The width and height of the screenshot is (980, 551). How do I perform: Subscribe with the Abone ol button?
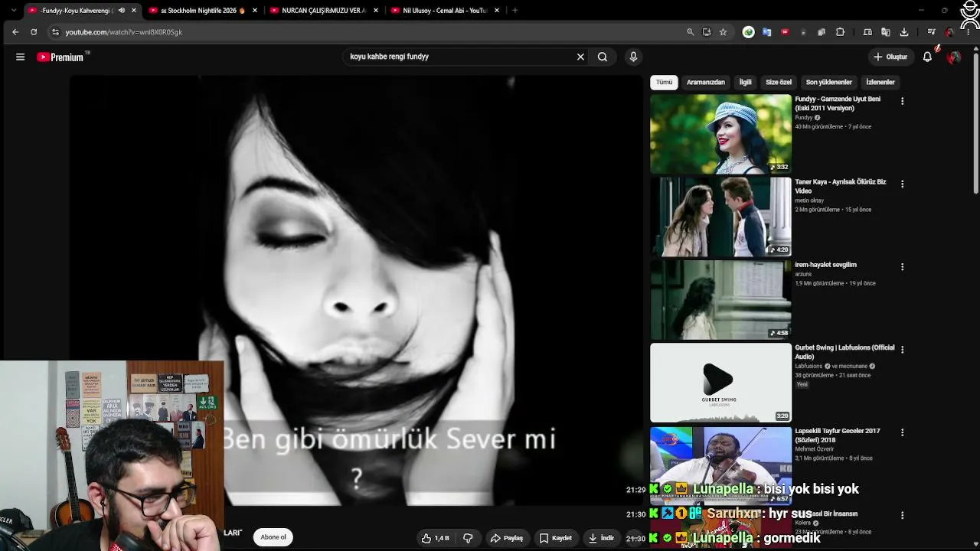pyautogui.click(x=273, y=537)
